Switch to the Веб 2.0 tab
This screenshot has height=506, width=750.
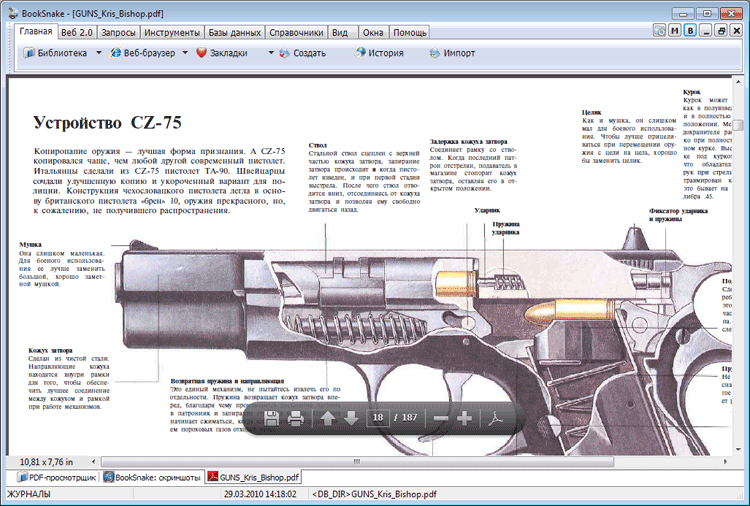point(77,33)
